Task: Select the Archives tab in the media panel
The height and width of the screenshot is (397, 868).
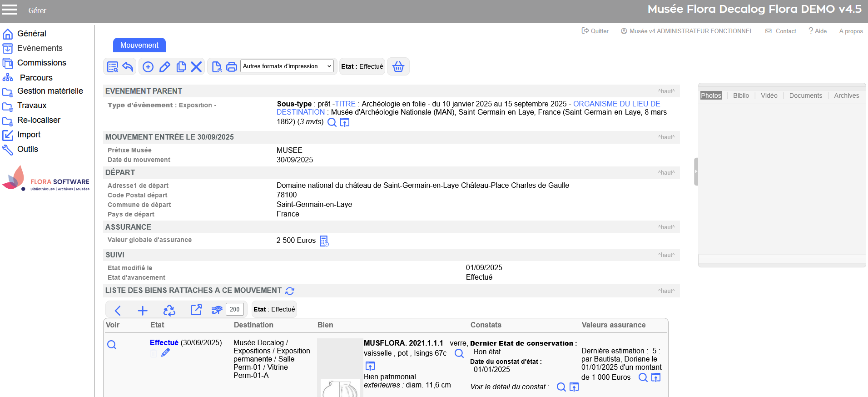Action: (846, 95)
